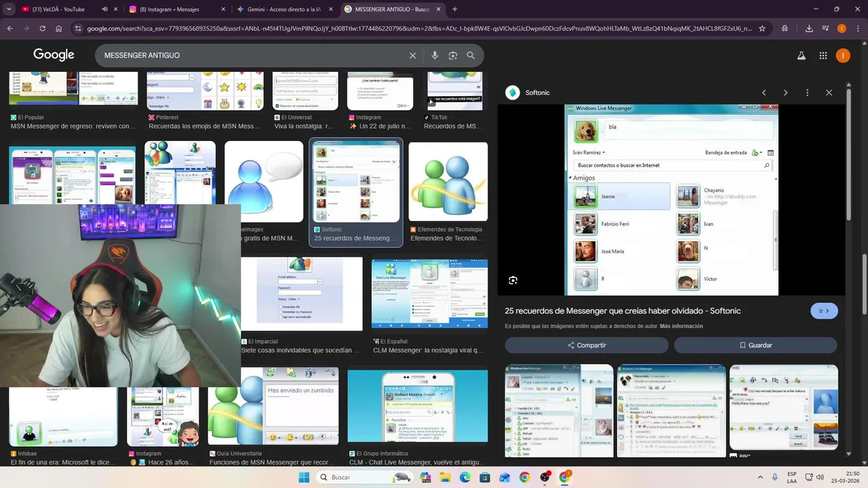Click the taskbar Buscar search box
Screen dimensions: 868x488
coord(365,477)
